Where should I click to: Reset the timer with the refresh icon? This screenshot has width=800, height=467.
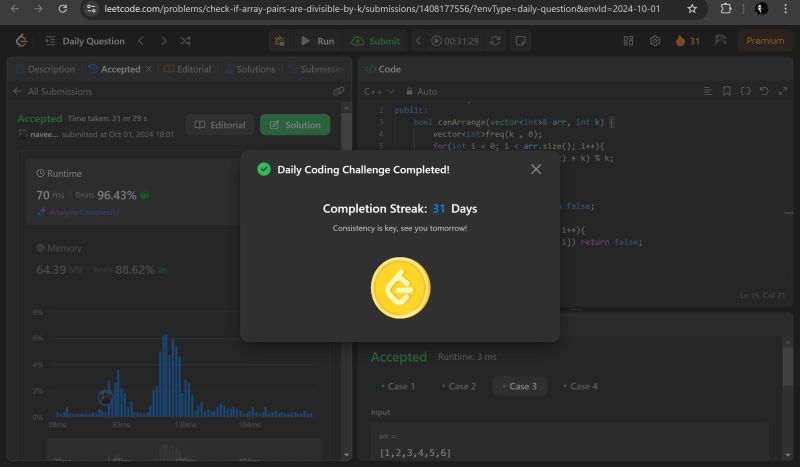(x=495, y=41)
